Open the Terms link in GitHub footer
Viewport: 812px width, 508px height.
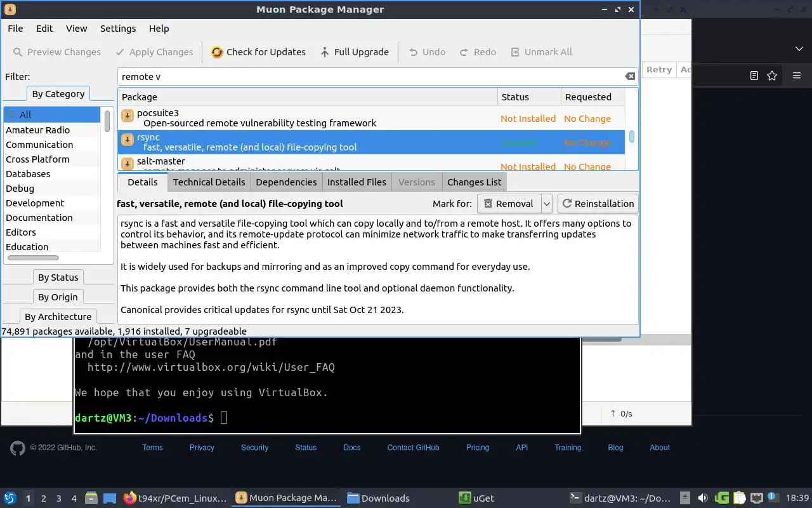152,448
